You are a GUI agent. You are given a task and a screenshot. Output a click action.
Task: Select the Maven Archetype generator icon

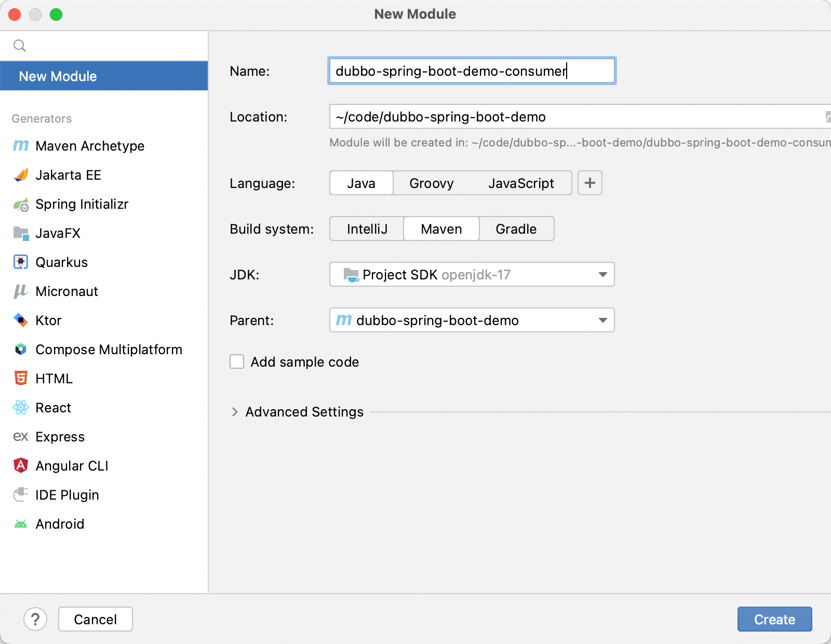pyautogui.click(x=21, y=146)
